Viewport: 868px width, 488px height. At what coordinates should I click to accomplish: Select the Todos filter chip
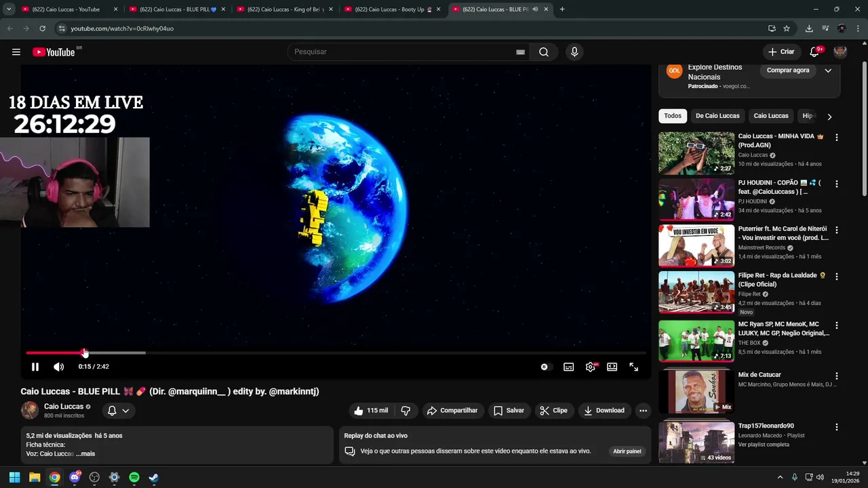pos(673,116)
